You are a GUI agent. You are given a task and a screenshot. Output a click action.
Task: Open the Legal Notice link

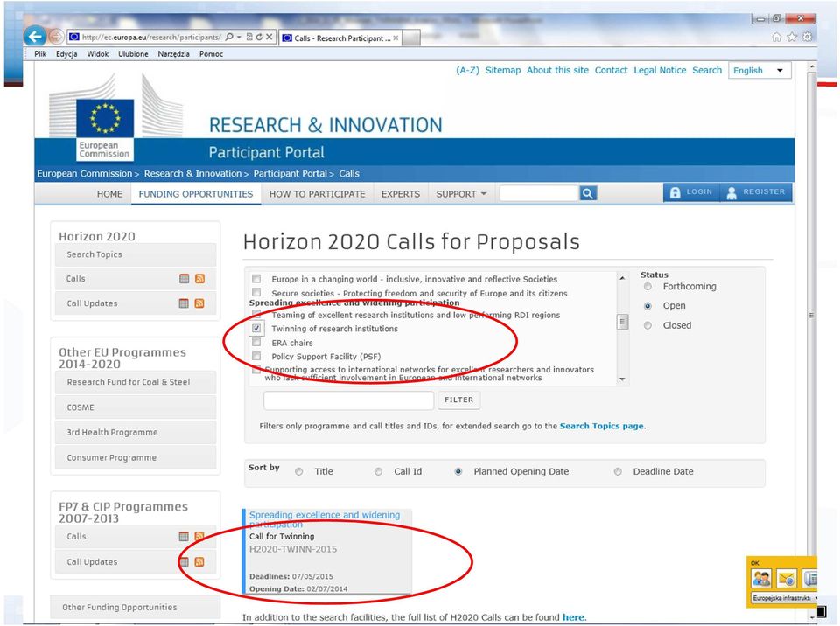tap(660, 70)
